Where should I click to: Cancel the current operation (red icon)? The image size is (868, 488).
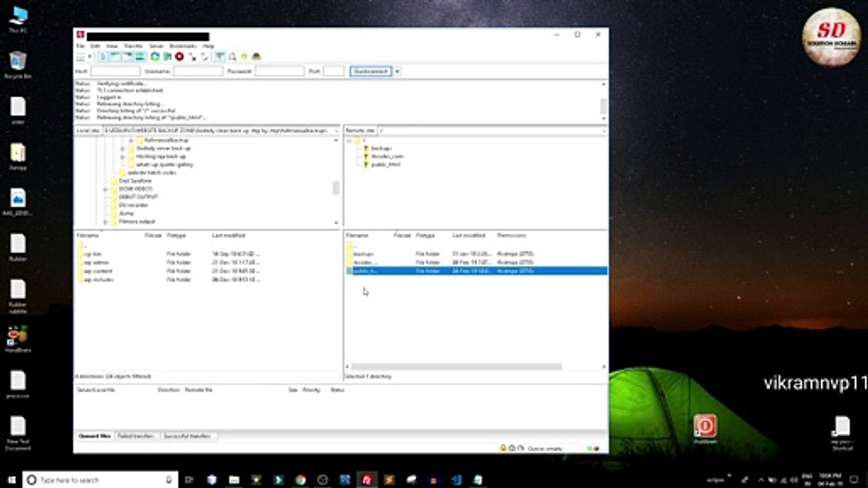[179, 57]
